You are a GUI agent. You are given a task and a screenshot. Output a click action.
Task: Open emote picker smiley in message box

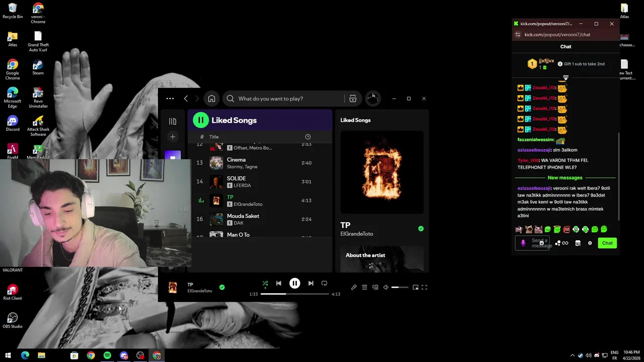point(541,243)
